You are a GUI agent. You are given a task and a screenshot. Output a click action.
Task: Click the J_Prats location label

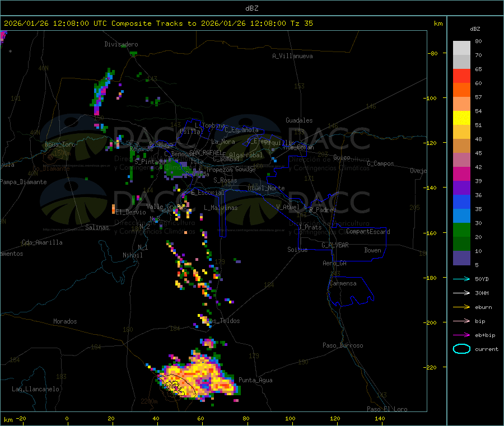pos(310,227)
